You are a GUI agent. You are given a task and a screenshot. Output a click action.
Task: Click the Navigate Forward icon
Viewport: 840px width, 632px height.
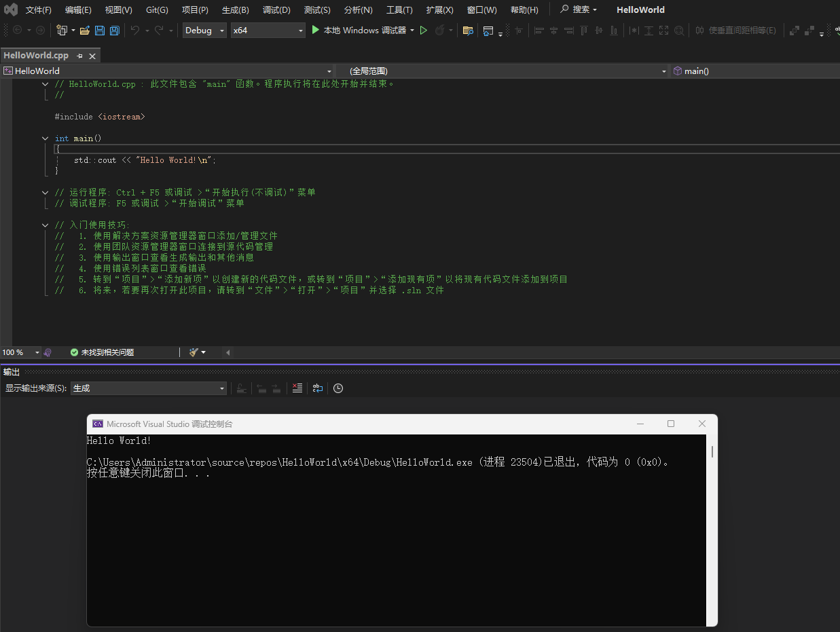click(40, 30)
